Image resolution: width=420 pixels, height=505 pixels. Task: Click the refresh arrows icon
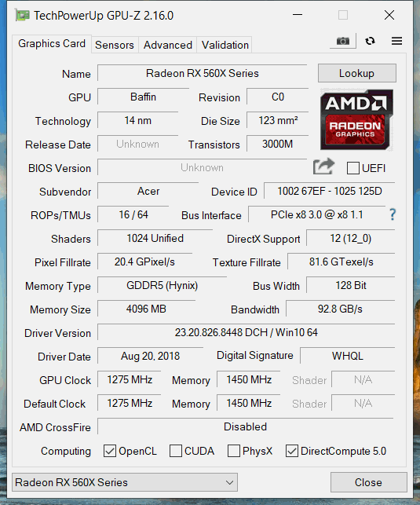click(370, 41)
